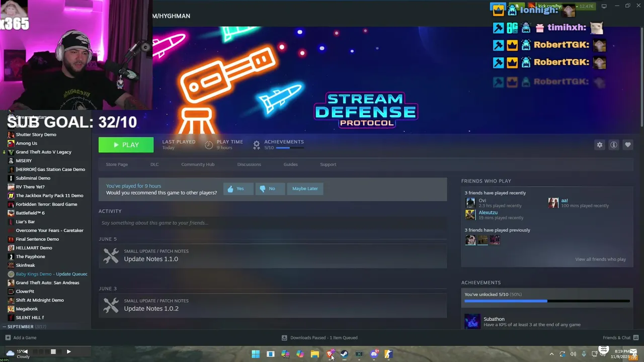Click the Achievements trophy gear icon
Screen dimensions: 644x362
point(257,145)
